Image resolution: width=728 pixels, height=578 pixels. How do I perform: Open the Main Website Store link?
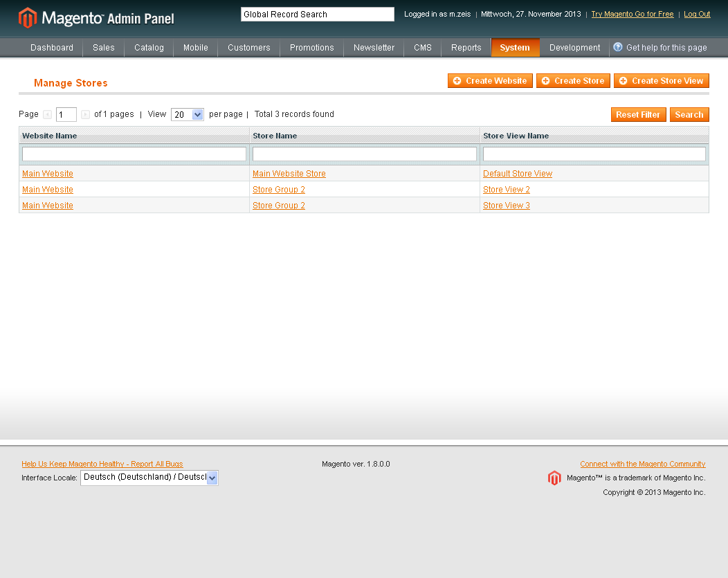[289, 174]
